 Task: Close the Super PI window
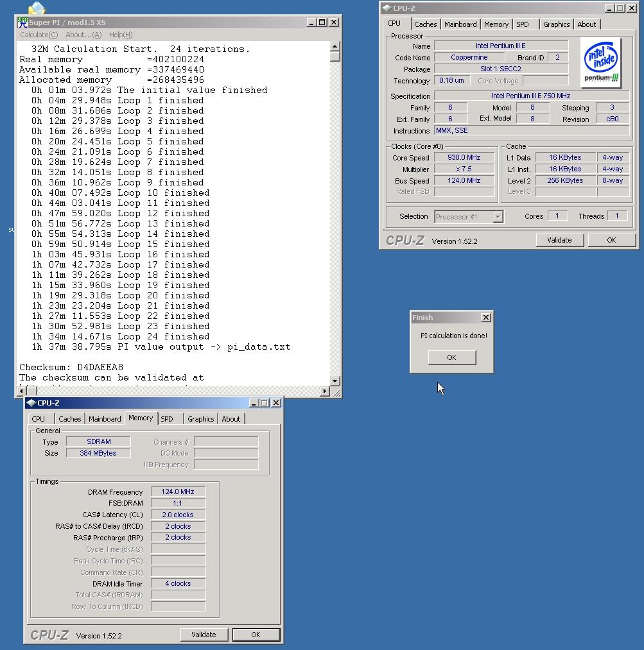tap(334, 22)
